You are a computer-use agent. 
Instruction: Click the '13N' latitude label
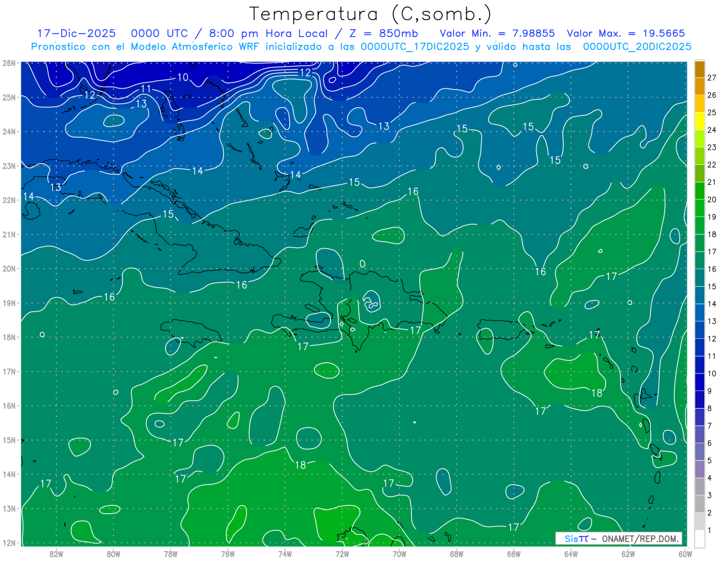[8, 509]
